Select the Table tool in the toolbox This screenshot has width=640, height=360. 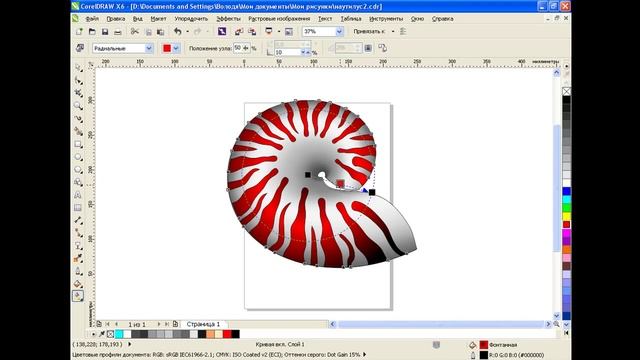pos(78,207)
